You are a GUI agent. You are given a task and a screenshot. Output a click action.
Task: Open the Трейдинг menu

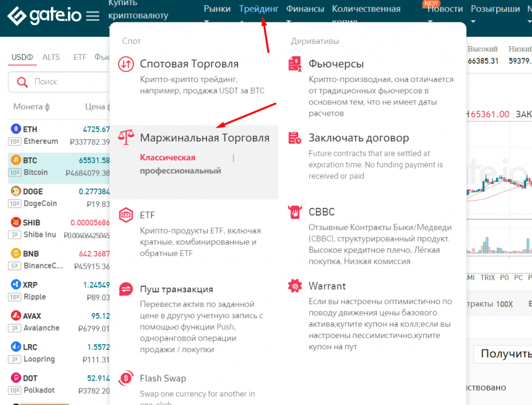pyautogui.click(x=259, y=9)
